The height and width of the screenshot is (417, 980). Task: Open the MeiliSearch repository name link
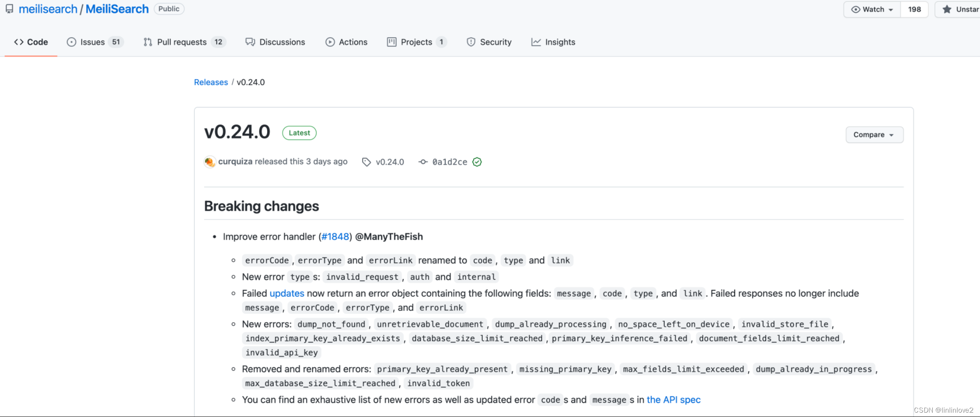click(x=117, y=9)
